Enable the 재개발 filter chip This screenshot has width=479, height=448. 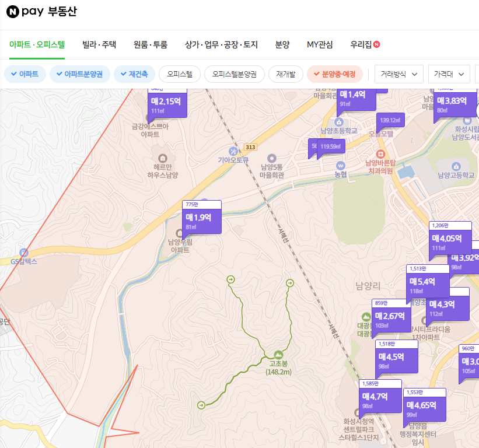point(286,74)
